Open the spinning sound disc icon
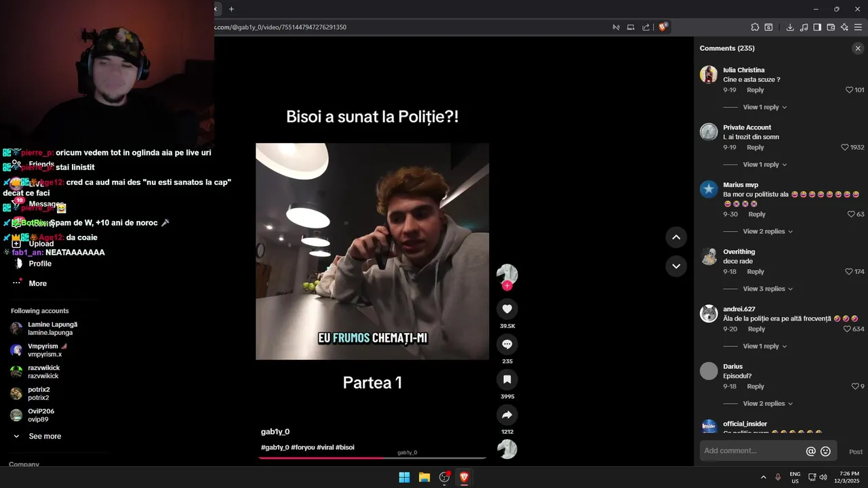868x488 pixels. tap(507, 449)
